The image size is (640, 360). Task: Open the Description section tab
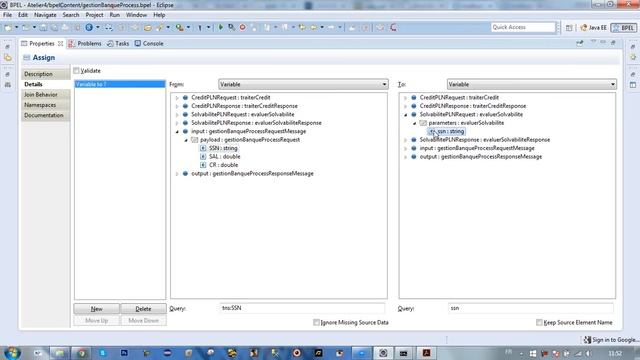click(x=45, y=74)
